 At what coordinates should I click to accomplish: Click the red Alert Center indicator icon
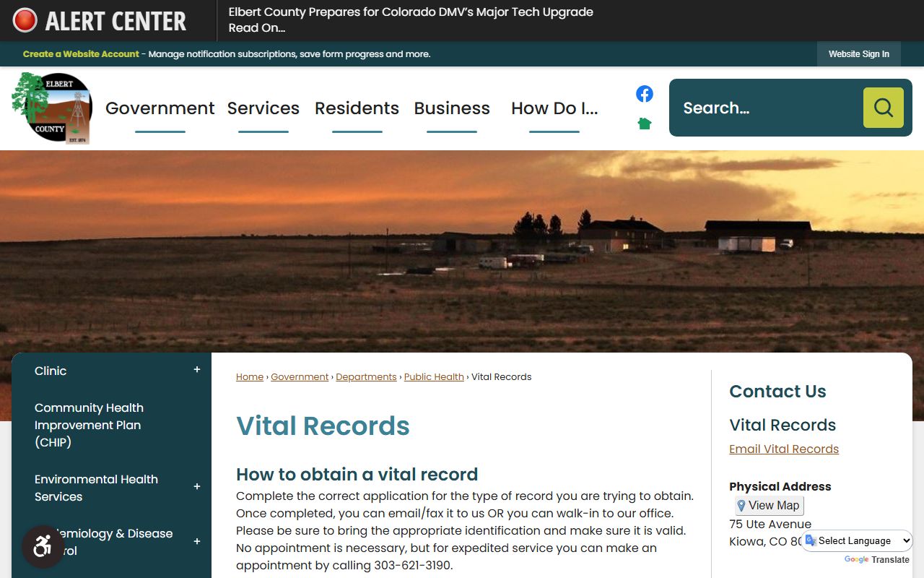(25, 20)
